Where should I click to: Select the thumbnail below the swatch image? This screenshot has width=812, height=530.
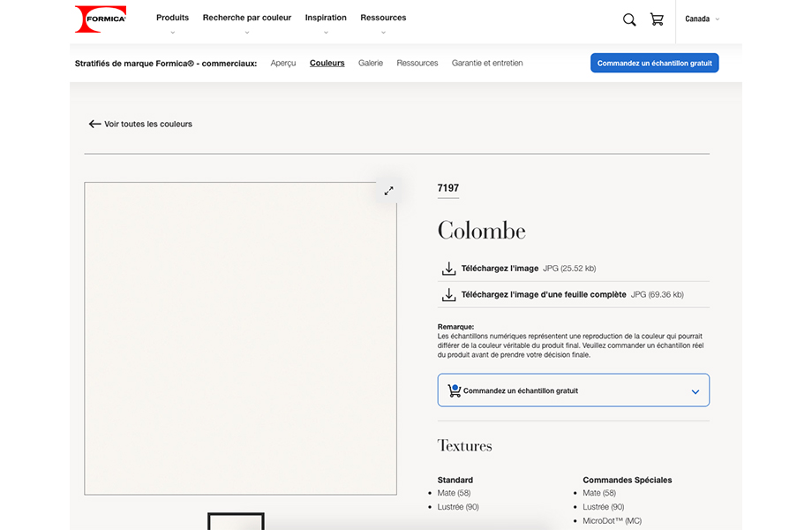237,522
